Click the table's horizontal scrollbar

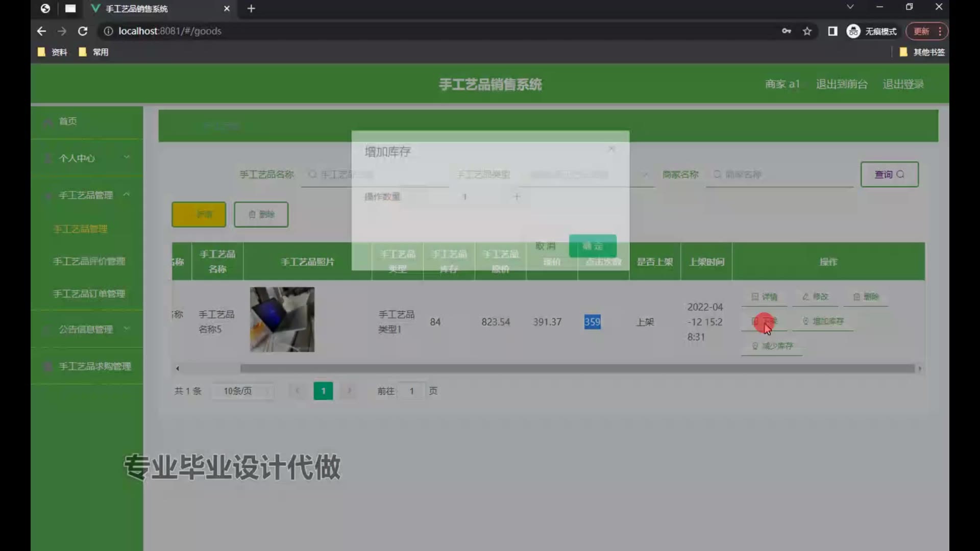coord(577,368)
